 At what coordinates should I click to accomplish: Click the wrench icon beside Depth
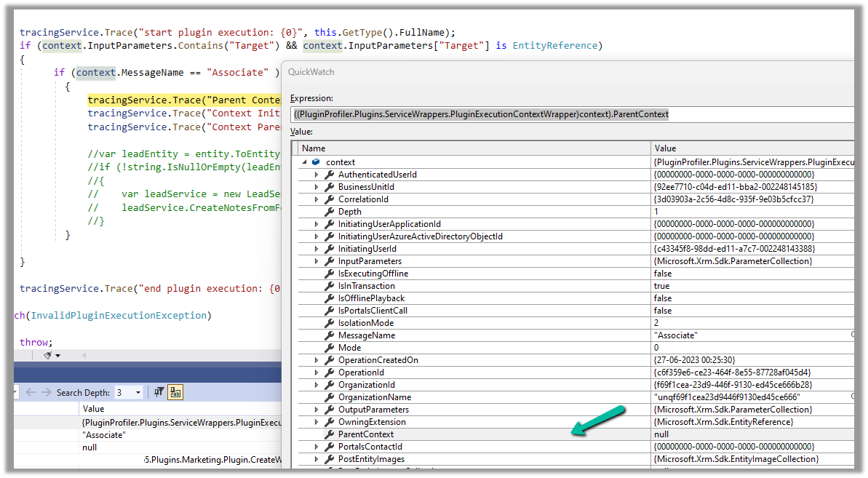point(329,212)
